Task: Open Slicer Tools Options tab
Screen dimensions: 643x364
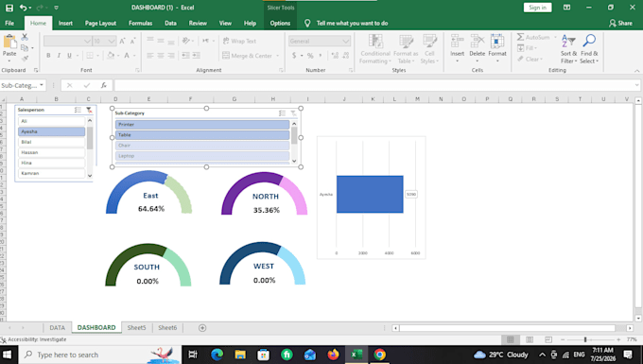Action: click(x=280, y=23)
